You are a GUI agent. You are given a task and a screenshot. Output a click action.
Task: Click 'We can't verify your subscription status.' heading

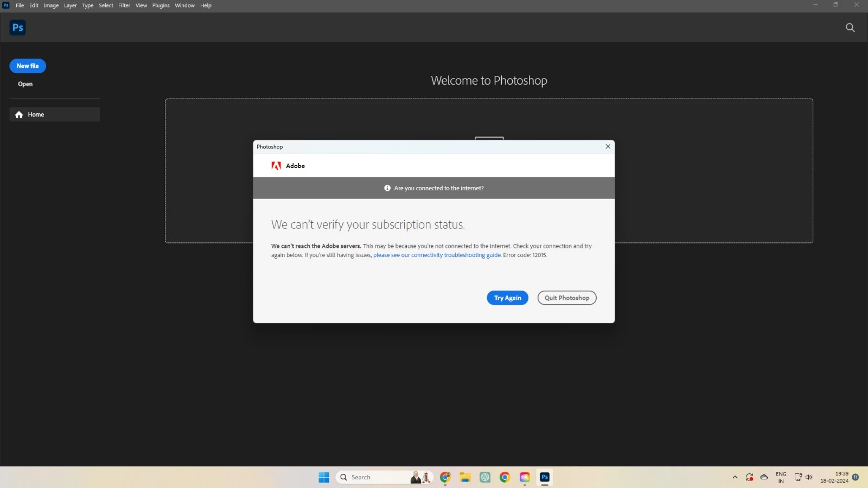368,224
